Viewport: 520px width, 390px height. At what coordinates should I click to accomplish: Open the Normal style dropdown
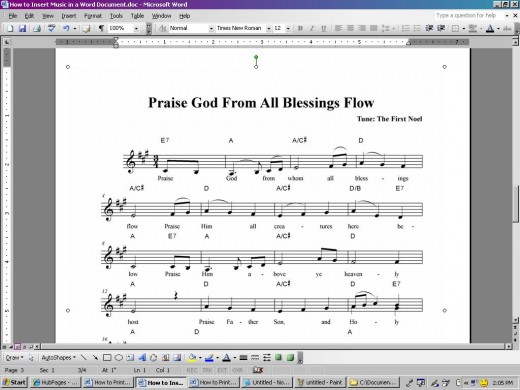(211, 29)
